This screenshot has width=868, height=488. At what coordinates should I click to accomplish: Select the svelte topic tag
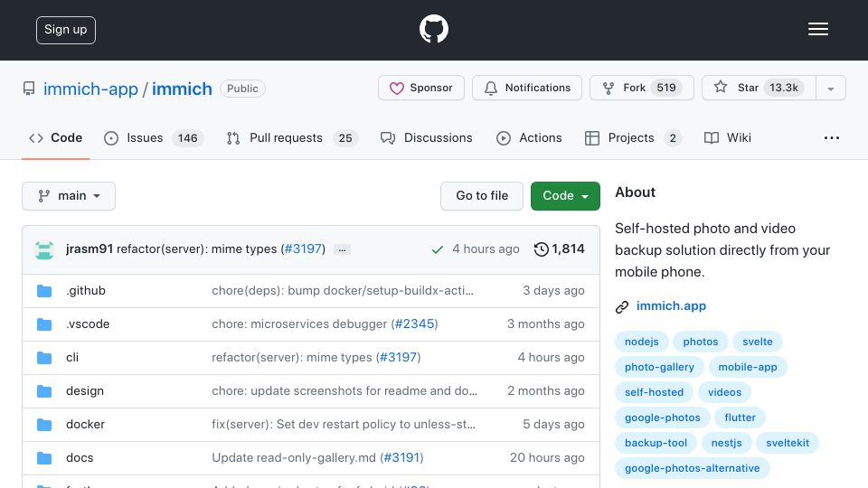(x=758, y=342)
